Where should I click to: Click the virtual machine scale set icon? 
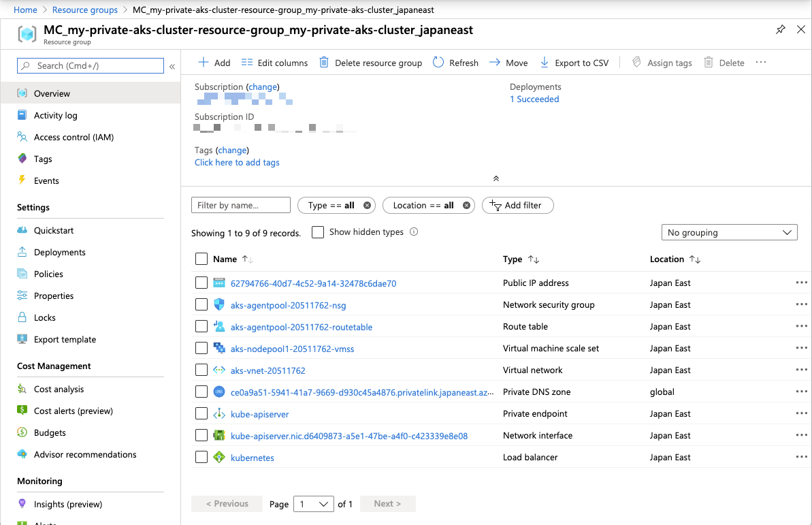pos(219,348)
